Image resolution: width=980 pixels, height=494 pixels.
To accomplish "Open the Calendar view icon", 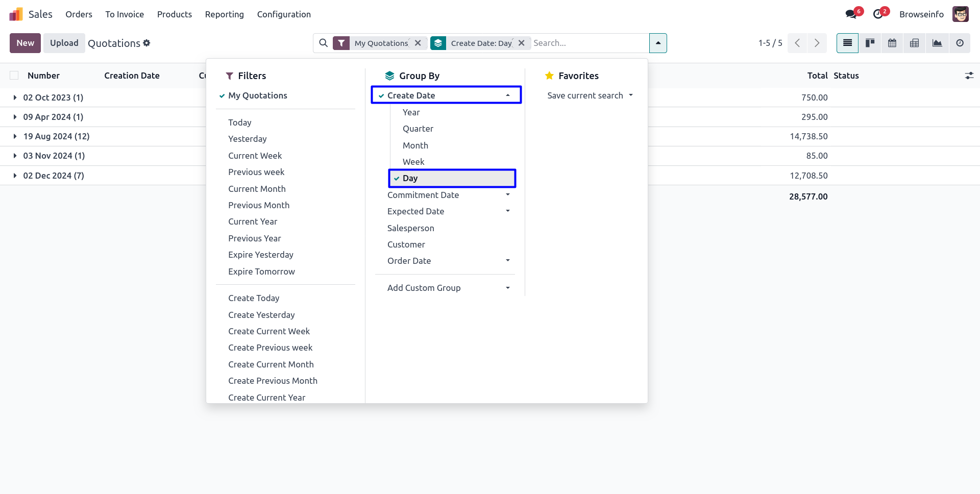I will pos(892,43).
